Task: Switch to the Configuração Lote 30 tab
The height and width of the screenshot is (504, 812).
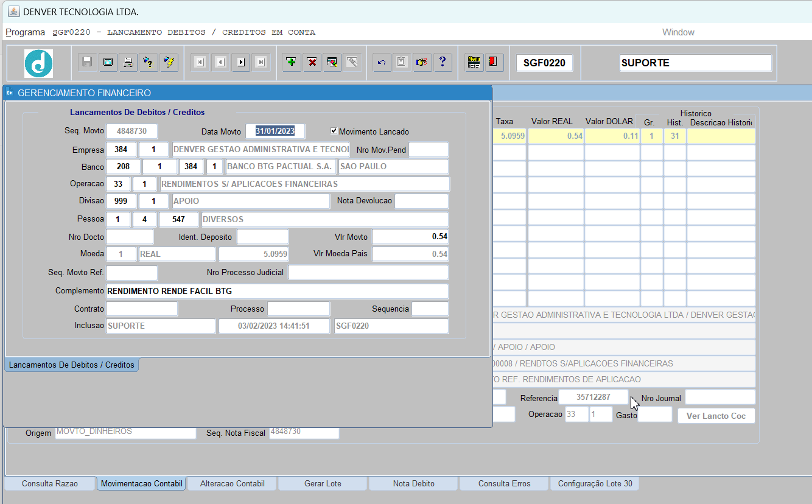Action: point(595,483)
